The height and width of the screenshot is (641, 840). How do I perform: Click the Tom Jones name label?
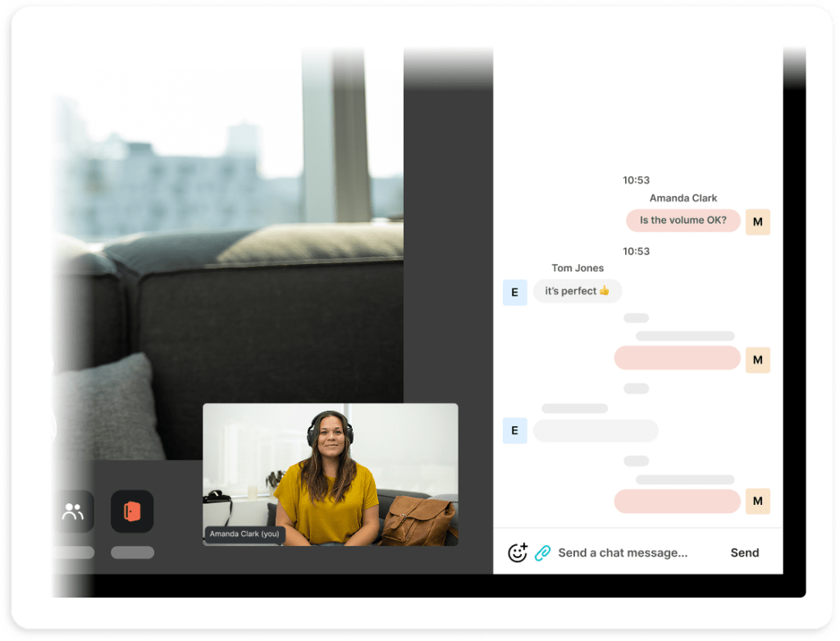pos(577,268)
